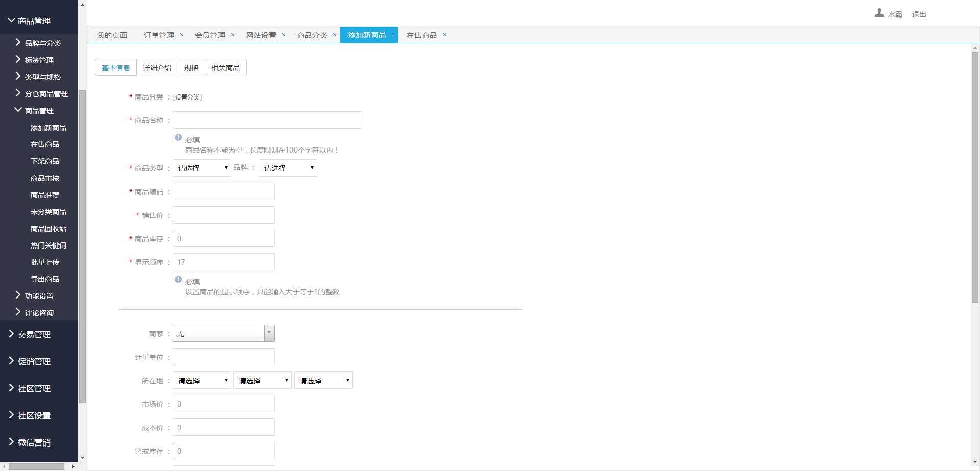
Task: Focus the 计量单位 input field
Action: tap(224, 357)
